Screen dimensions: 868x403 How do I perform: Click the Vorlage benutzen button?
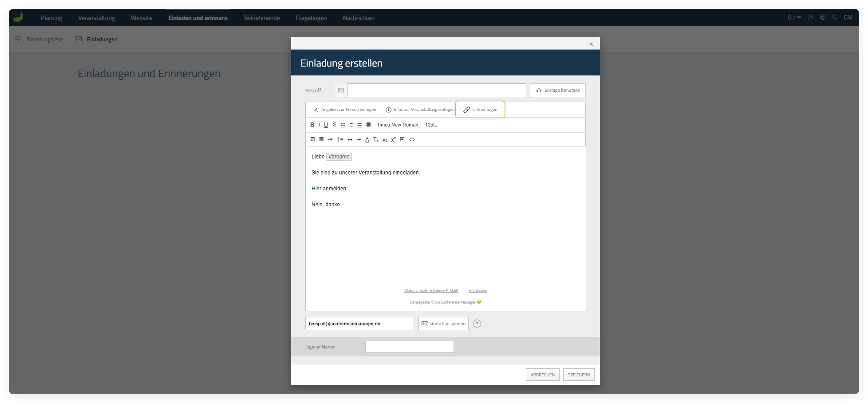558,90
